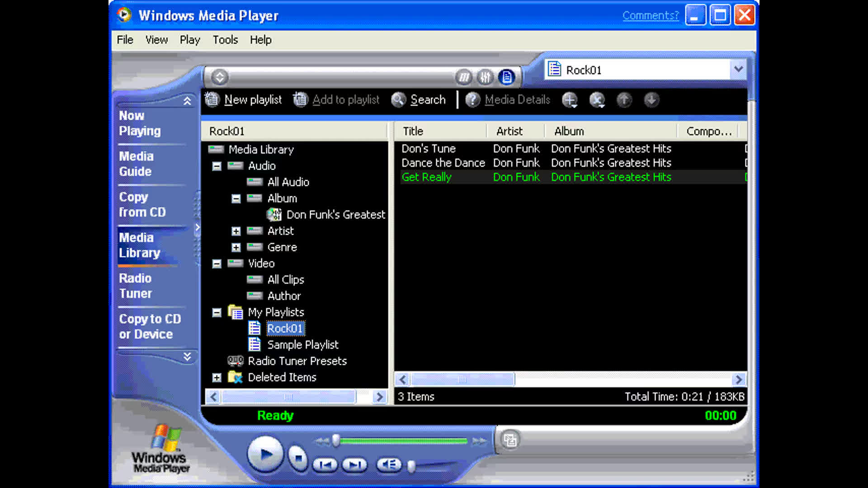Select Radio Tuner Presets
The width and height of the screenshot is (868, 488).
pos(297,361)
